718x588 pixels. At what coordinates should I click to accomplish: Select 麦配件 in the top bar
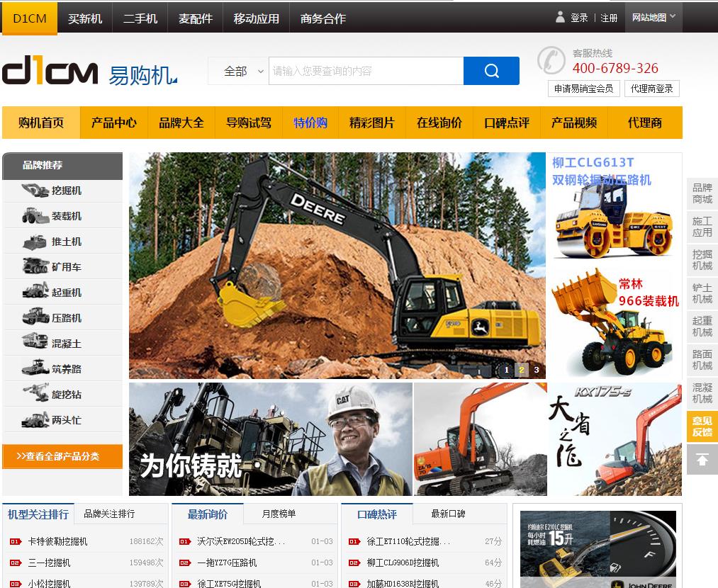coord(196,18)
